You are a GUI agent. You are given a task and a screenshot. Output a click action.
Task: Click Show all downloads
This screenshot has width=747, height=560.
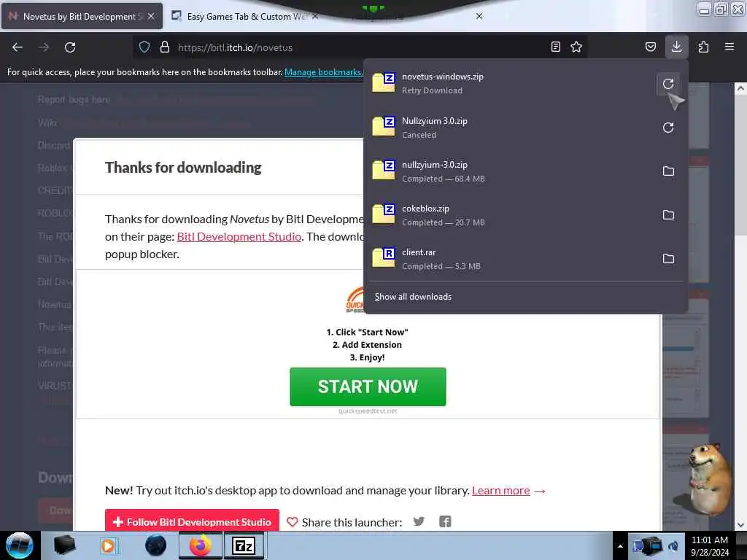tap(413, 297)
